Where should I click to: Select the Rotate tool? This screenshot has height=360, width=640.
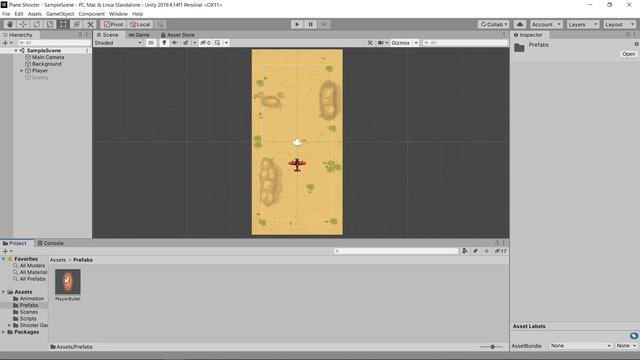tap(37, 24)
